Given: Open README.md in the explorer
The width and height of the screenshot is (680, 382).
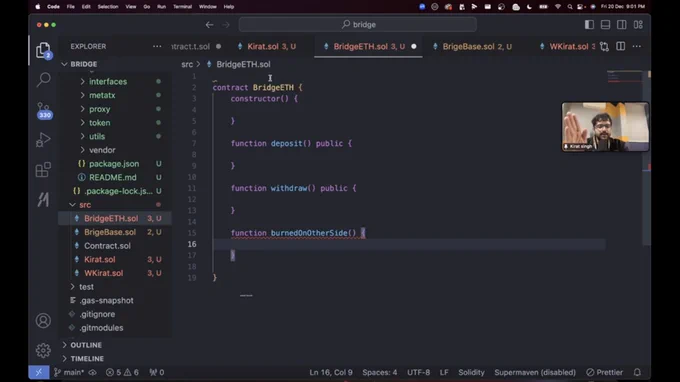Looking at the screenshot, I should pos(113,177).
